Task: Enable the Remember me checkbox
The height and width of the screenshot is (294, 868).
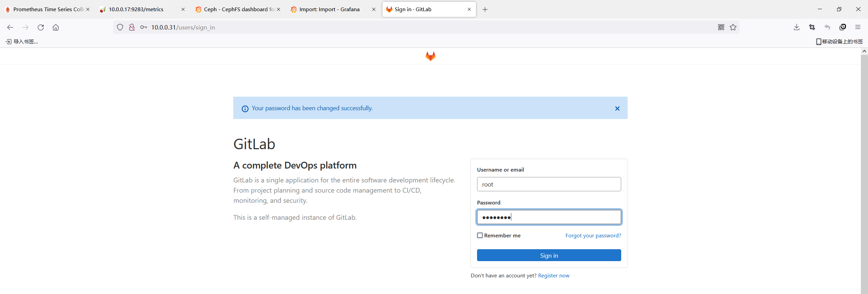Action: coord(480,235)
